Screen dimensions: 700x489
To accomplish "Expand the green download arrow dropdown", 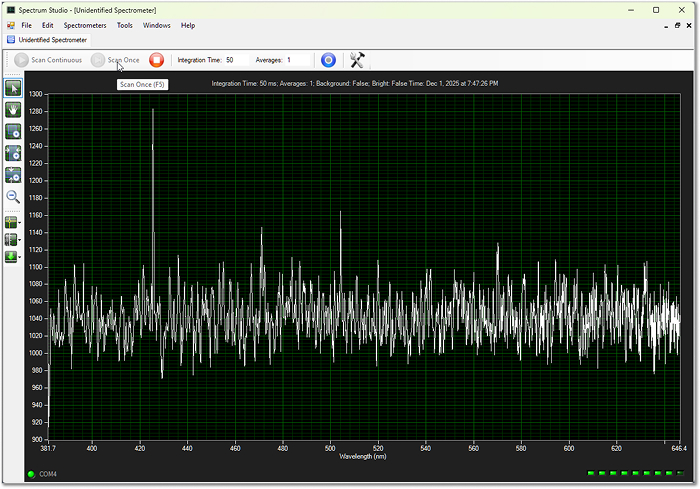I will click(21, 257).
